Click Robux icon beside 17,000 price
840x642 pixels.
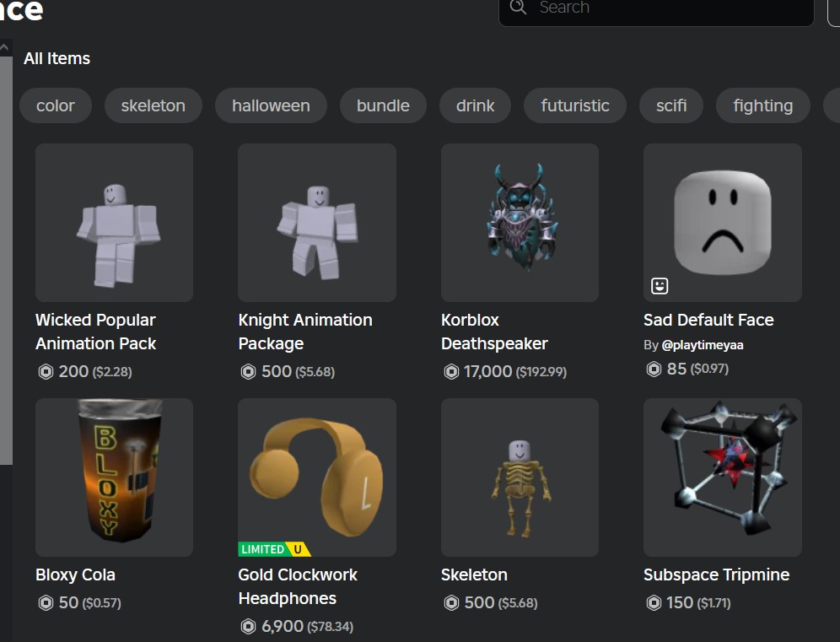click(x=451, y=371)
